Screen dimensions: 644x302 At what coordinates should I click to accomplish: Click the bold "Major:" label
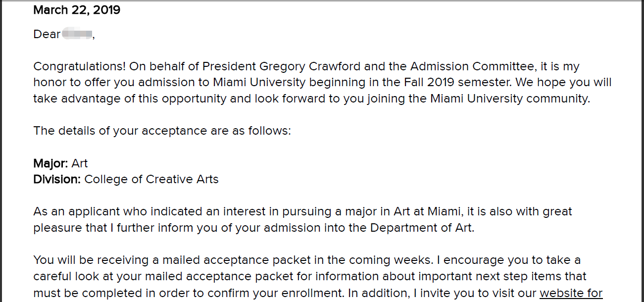tap(50, 163)
